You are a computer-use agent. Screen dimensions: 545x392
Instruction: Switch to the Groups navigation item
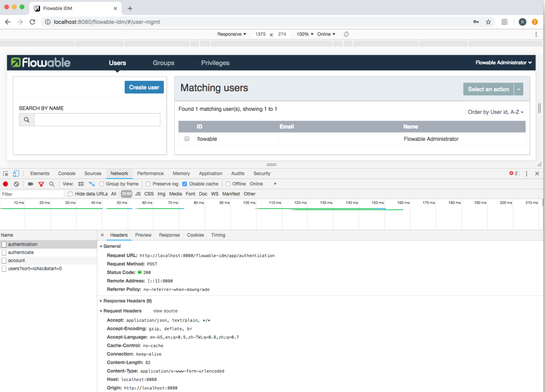click(163, 63)
